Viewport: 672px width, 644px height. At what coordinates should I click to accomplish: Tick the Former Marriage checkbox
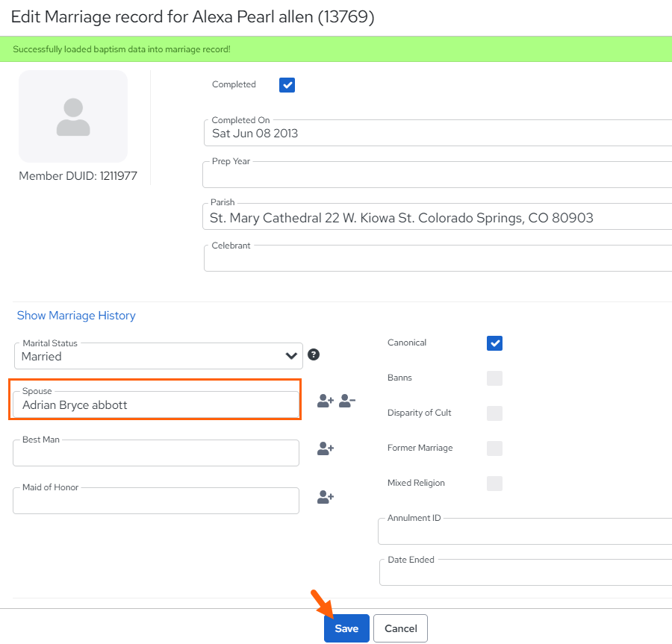pos(494,448)
